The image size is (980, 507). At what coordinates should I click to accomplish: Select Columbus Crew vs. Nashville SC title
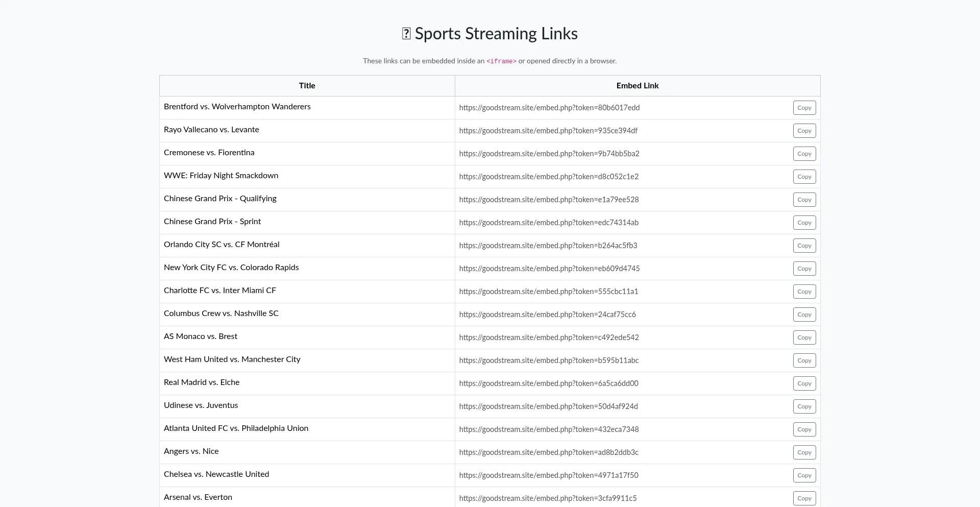coord(221,313)
